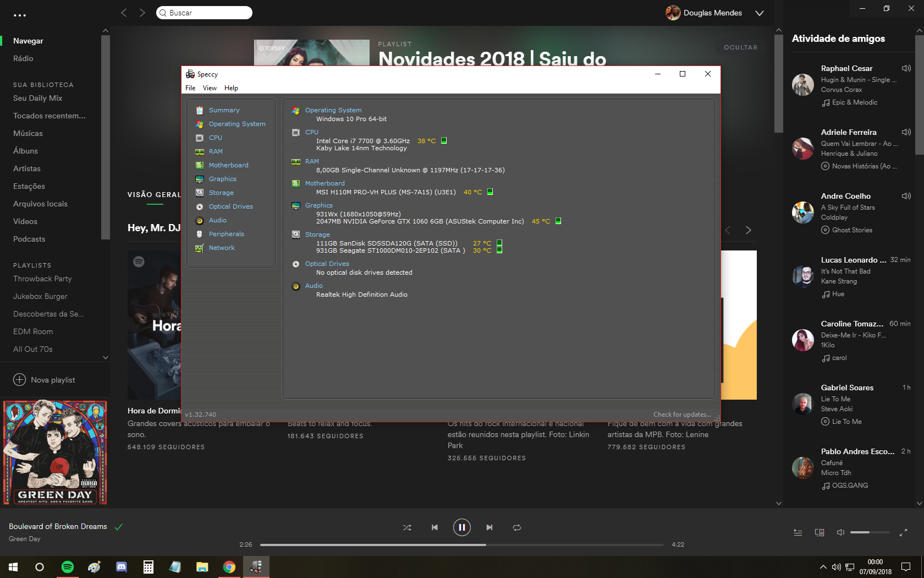Open the View menu in Speccy
The height and width of the screenshot is (578, 924).
(x=210, y=88)
